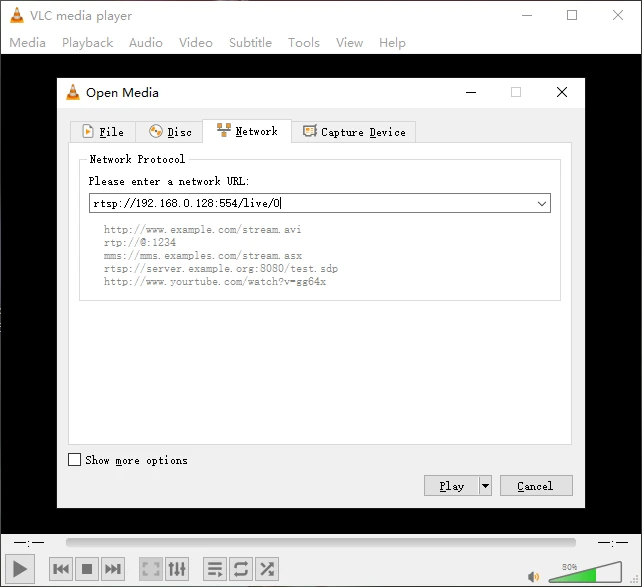The image size is (642, 587).
Task: Close the Open Media dialog
Action: click(x=562, y=92)
